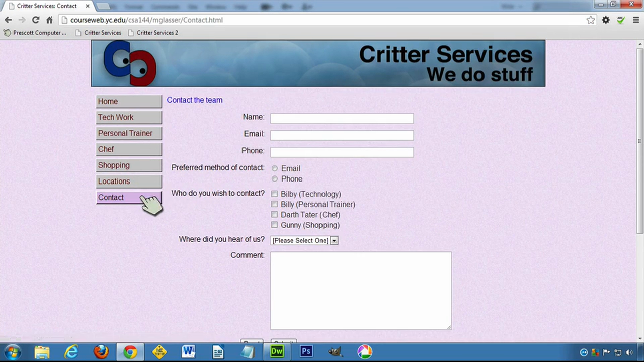Open the Chrome hamburger menu
The image size is (644, 362).
coord(636,20)
